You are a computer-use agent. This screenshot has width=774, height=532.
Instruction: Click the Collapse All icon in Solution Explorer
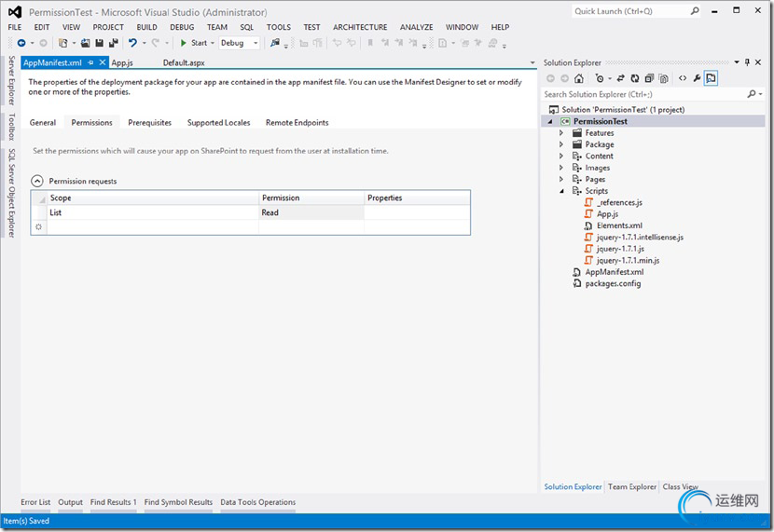click(649, 78)
